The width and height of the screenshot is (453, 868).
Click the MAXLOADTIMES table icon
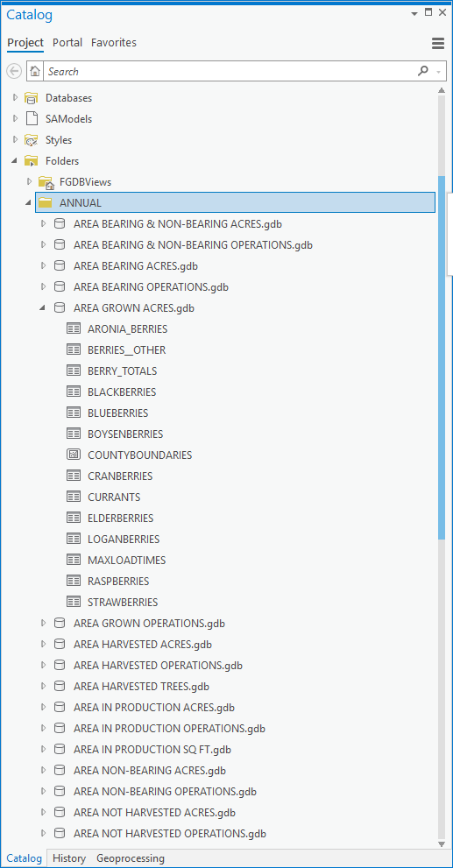point(73,561)
